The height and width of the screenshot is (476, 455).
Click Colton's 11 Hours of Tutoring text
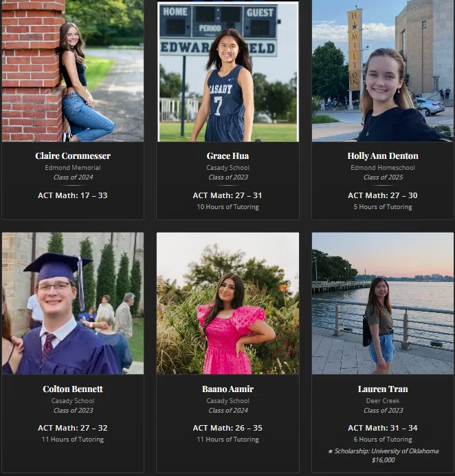(x=73, y=440)
